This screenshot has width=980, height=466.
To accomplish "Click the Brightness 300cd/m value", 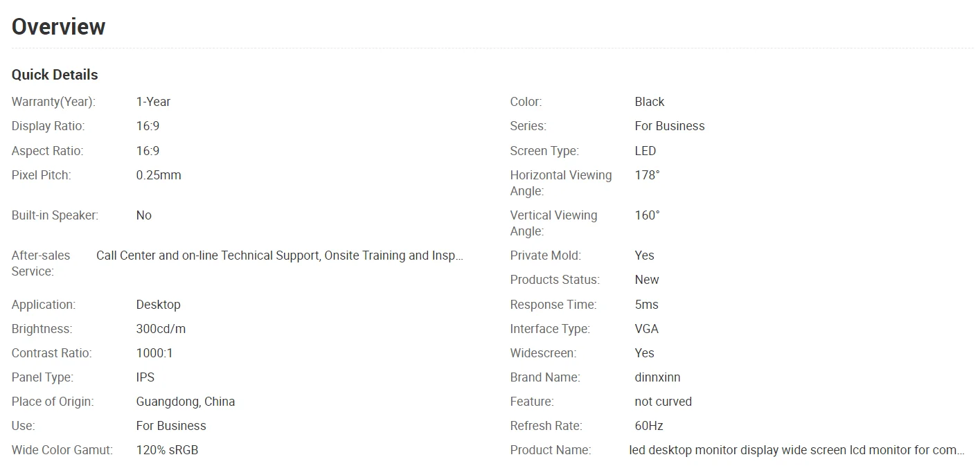I will click(x=161, y=329).
